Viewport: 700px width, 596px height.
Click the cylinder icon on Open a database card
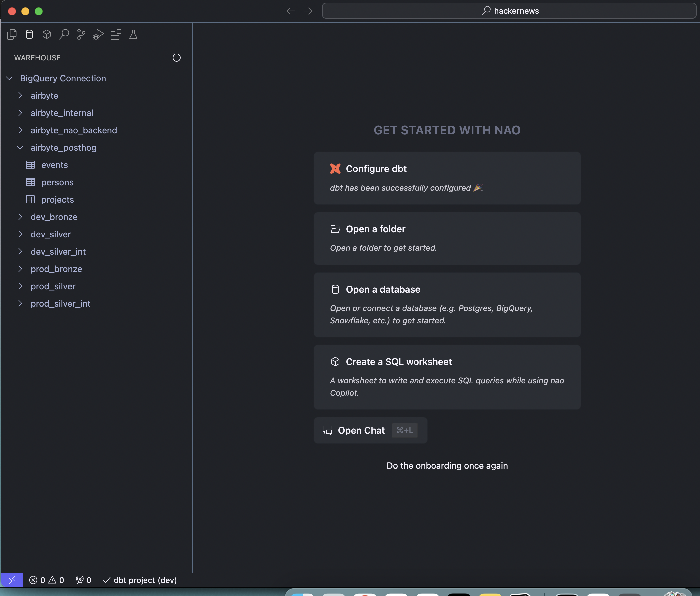(x=335, y=290)
